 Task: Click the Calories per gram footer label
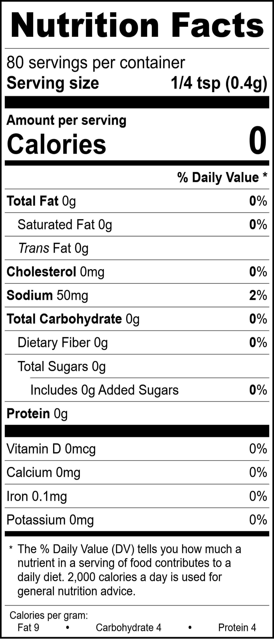[49, 615]
